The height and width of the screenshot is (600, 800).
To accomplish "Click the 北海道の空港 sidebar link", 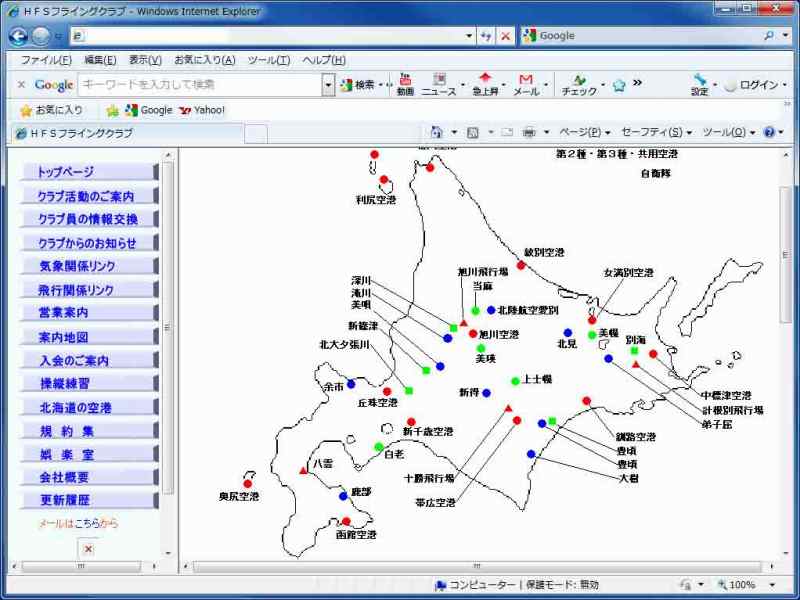I will (76, 408).
